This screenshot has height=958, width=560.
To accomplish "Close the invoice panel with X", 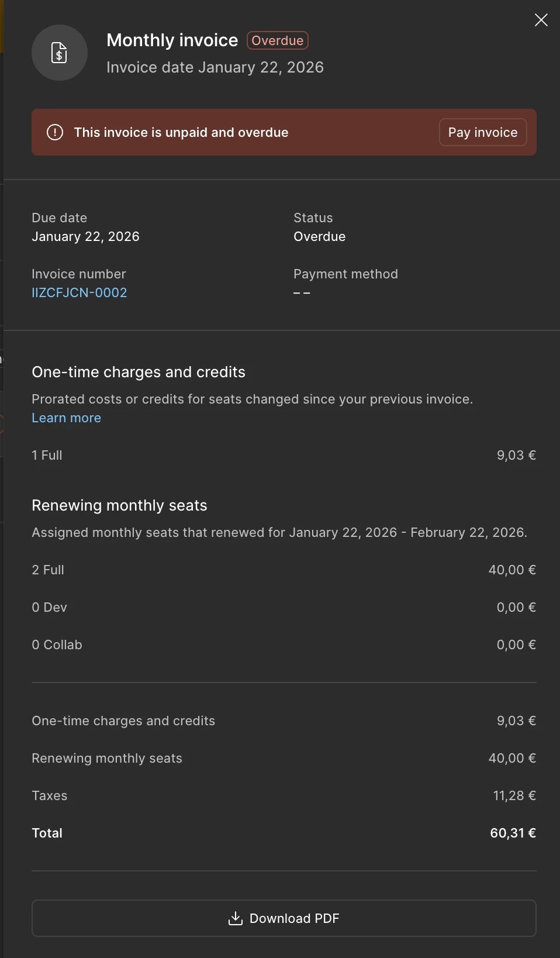I will click(x=541, y=20).
